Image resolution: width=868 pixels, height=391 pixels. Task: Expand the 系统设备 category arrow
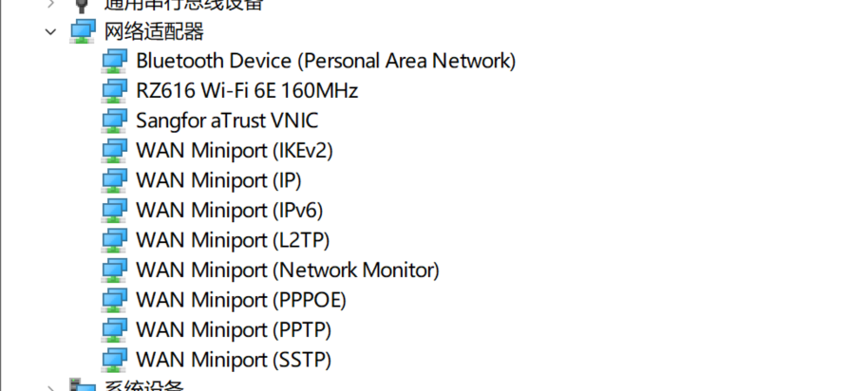(x=50, y=387)
